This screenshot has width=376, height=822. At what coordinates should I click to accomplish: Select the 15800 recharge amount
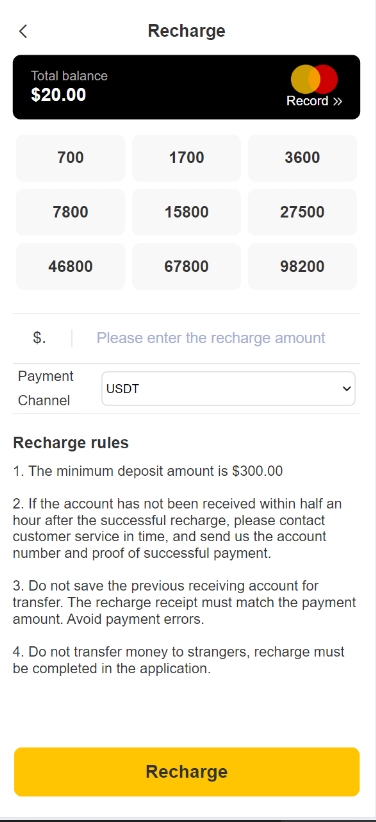[x=186, y=212]
